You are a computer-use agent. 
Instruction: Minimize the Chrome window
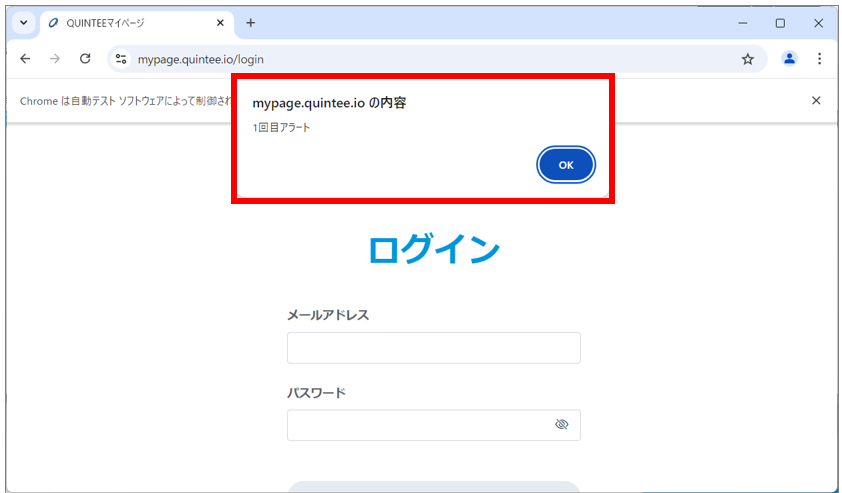[742, 23]
